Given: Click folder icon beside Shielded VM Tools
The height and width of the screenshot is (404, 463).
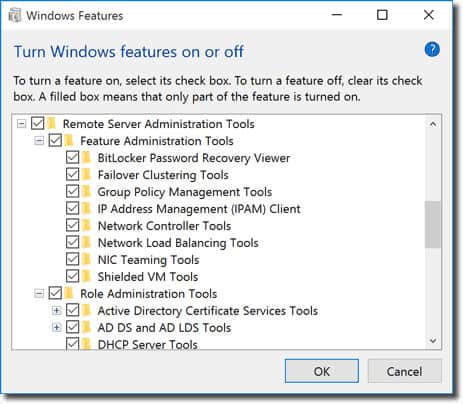Looking at the screenshot, I should (86, 277).
